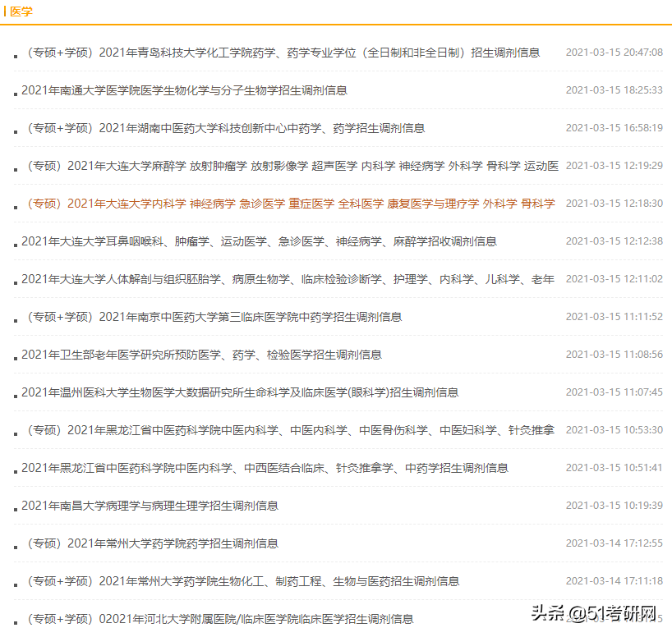The image size is (672, 637).
Task: Click the bullet marker before the 南昌大学病理学 entry
Action: (x=15, y=510)
